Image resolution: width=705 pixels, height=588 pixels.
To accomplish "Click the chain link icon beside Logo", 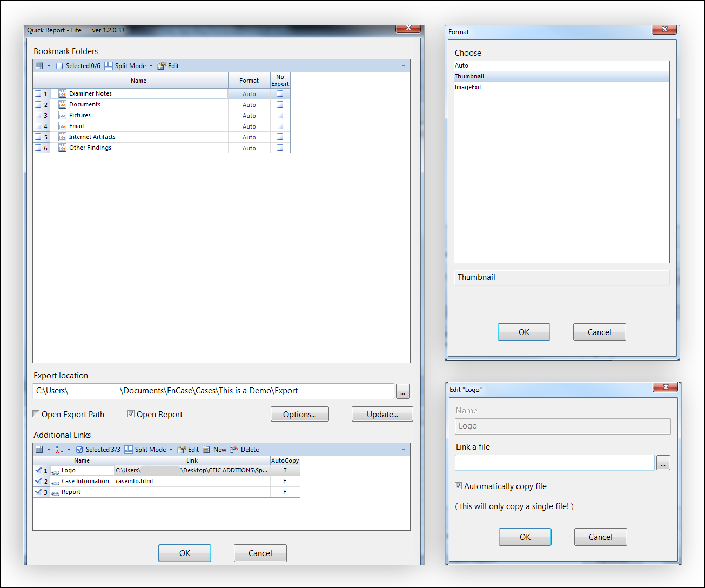I will (56, 471).
